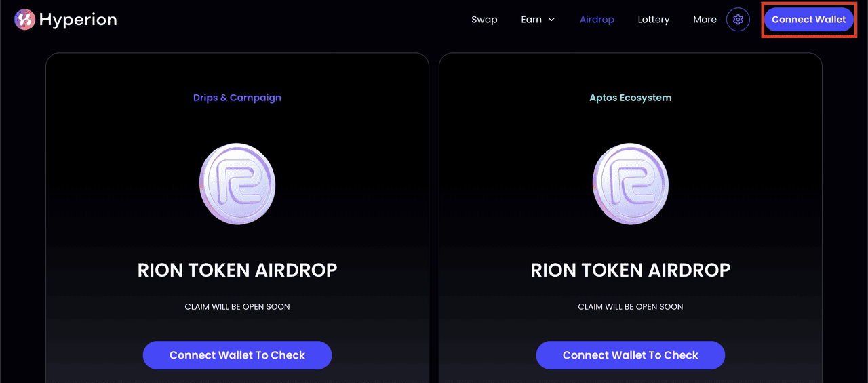Click the Aptos Ecosystem label
The height and width of the screenshot is (383, 868).
tap(631, 98)
